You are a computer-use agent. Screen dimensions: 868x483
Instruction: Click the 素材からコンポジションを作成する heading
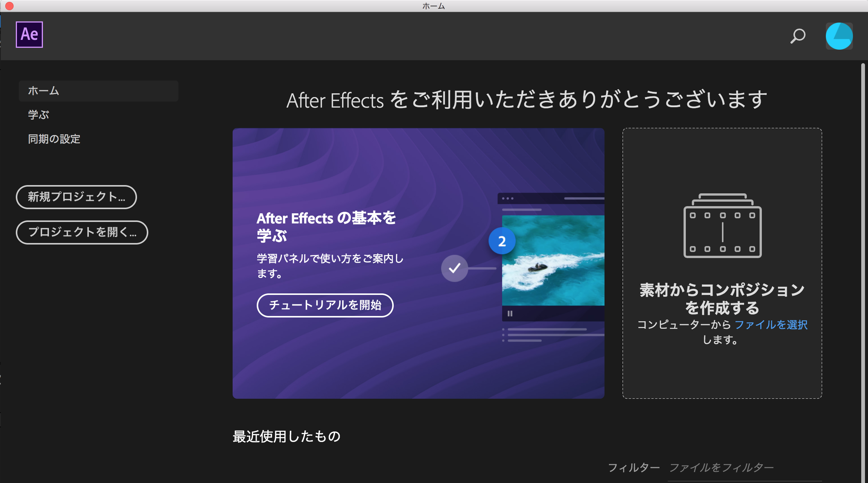722,299
